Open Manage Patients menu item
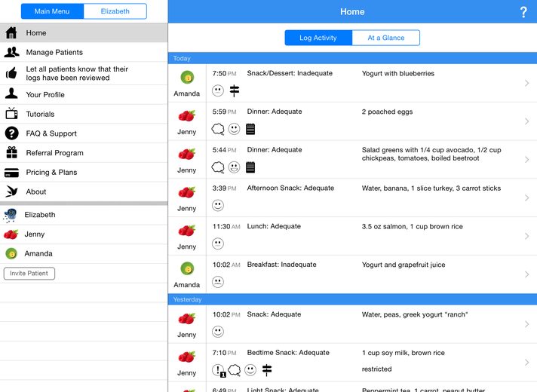The width and height of the screenshot is (537, 392). coord(84,52)
